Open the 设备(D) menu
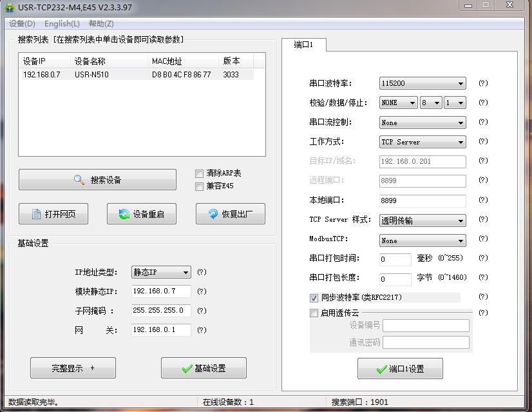 (23, 24)
